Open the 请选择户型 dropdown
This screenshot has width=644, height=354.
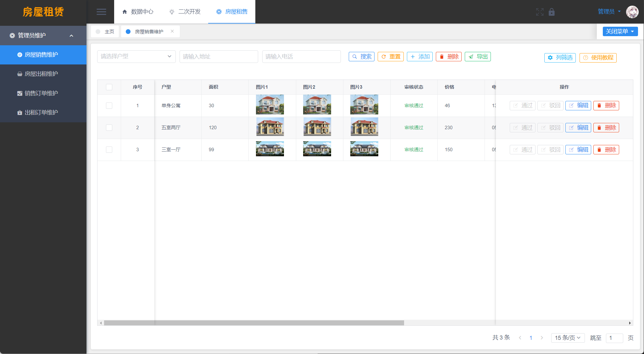pyautogui.click(x=136, y=57)
